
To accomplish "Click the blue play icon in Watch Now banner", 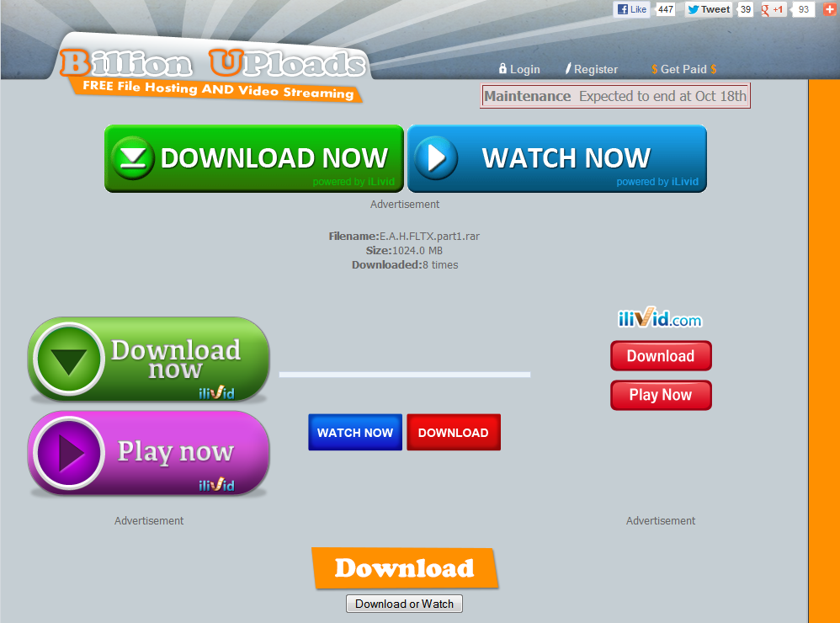I will pos(436,158).
